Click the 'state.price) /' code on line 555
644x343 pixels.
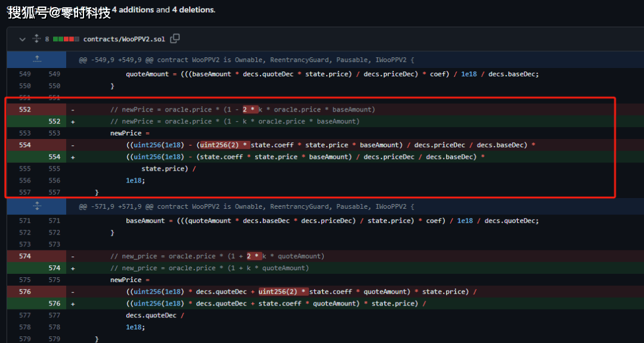[x=169, y=169]
